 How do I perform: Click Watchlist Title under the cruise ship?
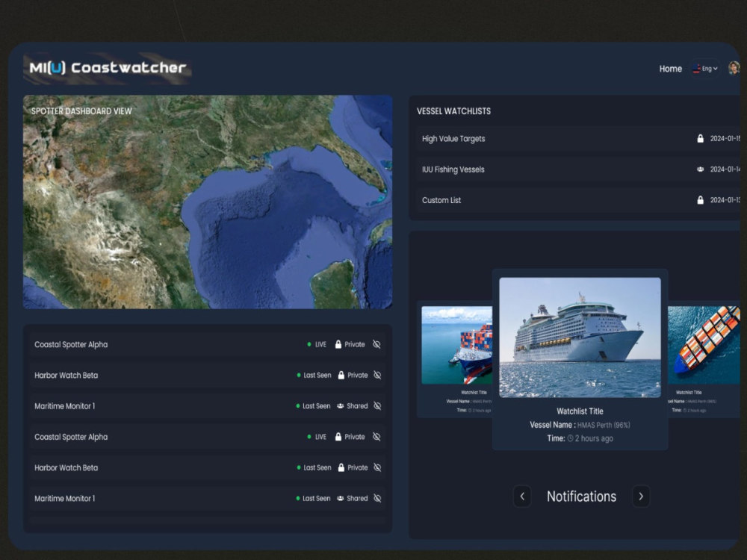(580, 411)
